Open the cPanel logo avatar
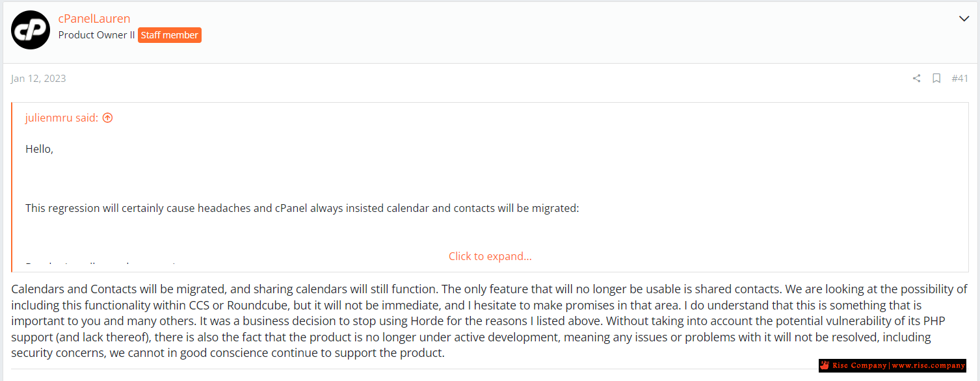Image resolution: width=980 pixels, height=381 pixels. [x=31, y=30]
